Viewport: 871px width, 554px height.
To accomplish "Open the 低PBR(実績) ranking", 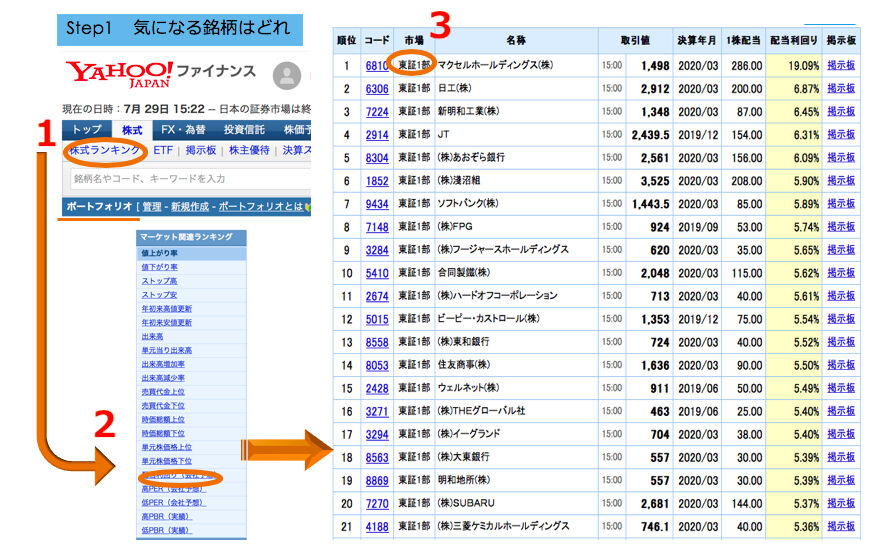I will (x=166, y=530).
